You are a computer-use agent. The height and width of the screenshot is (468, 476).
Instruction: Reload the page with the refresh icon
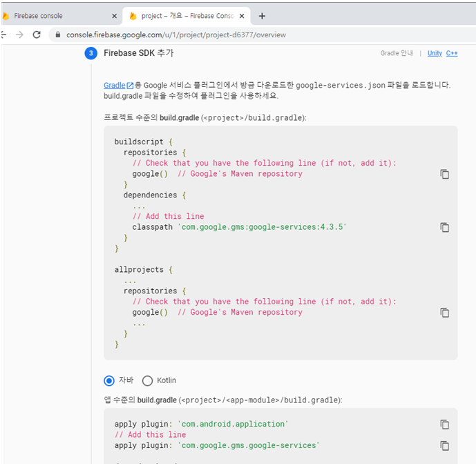(37, 35)
